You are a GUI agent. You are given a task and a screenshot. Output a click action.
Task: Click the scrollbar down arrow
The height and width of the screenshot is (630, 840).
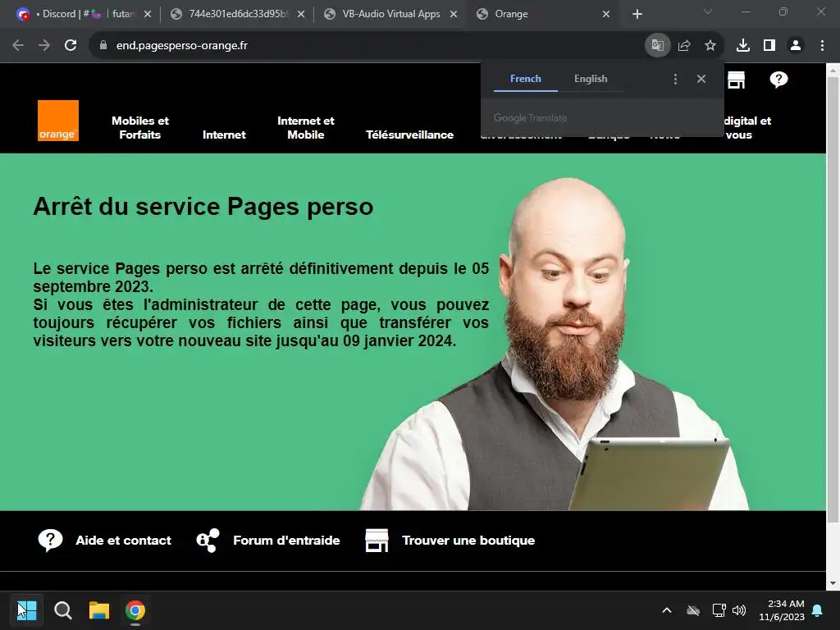tap(833, 583)
